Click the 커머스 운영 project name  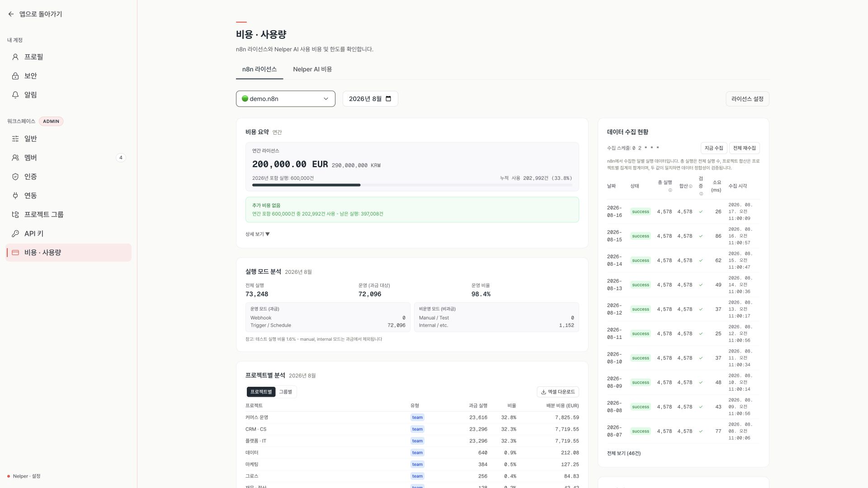click(257, 418)
